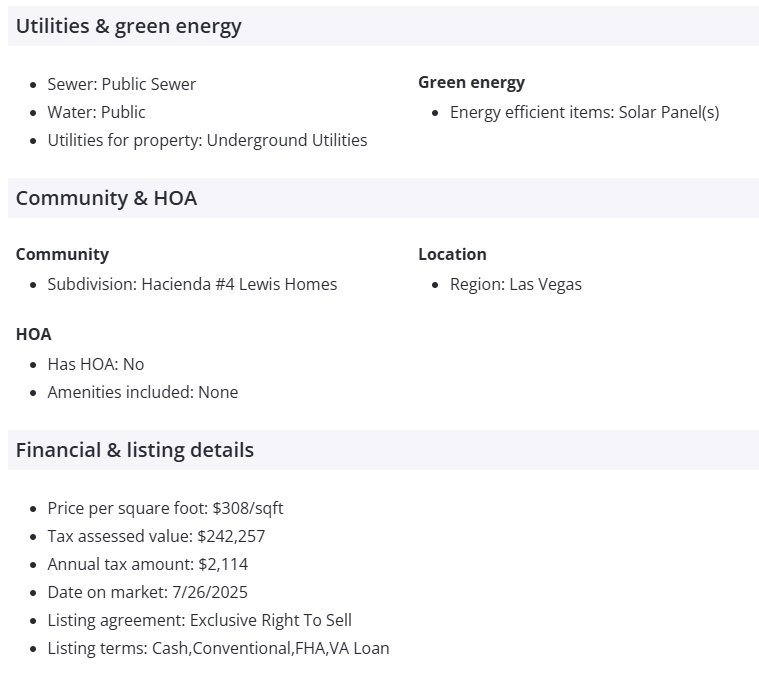This screenshot has width=759, height=675.
Task: Click the Location subheading
Action: [x=452, y=254]
